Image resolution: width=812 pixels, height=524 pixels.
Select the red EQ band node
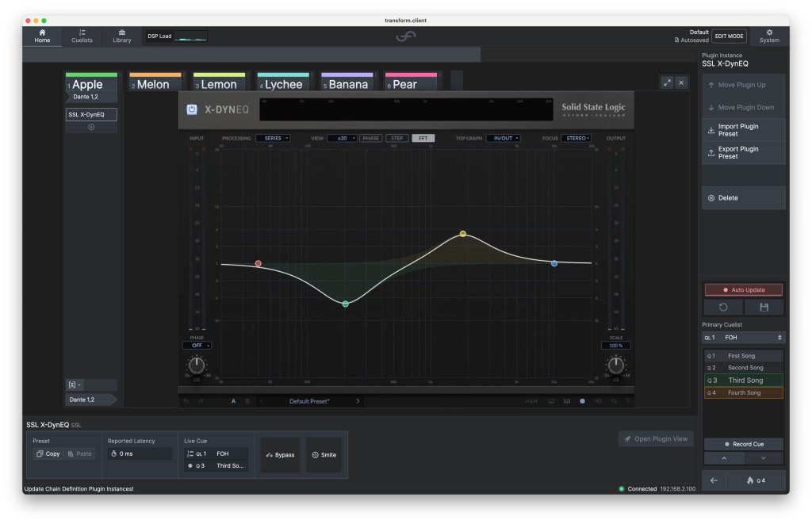coord(259,263)
